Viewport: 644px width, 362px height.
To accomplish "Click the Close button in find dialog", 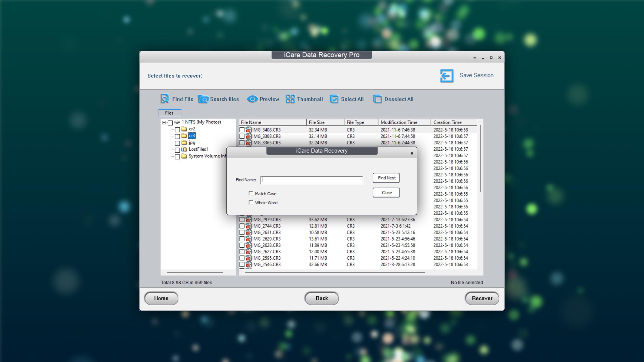I will click(386, 193).
